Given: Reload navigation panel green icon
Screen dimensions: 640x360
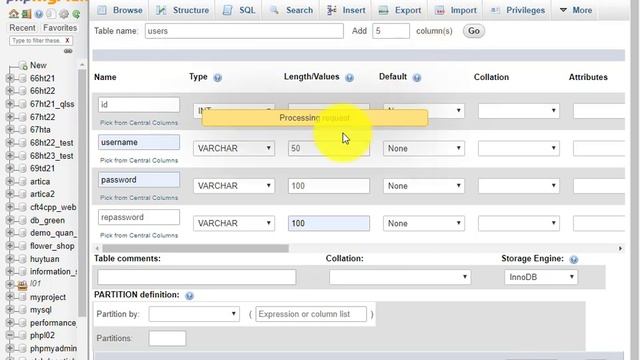Looking at the screenshot, I should (x=76, y=14).
